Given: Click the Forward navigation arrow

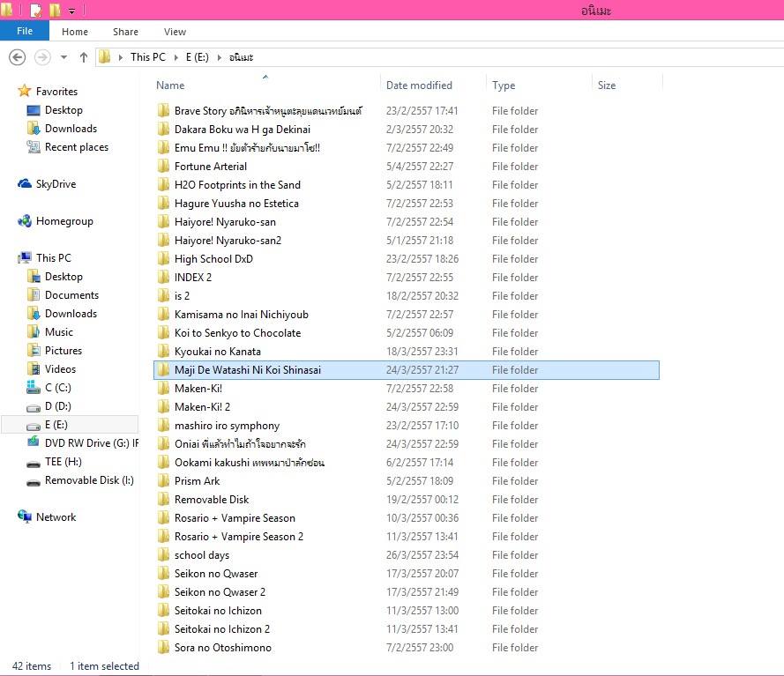Looking at the screenshot, I should tap(42, 57).
